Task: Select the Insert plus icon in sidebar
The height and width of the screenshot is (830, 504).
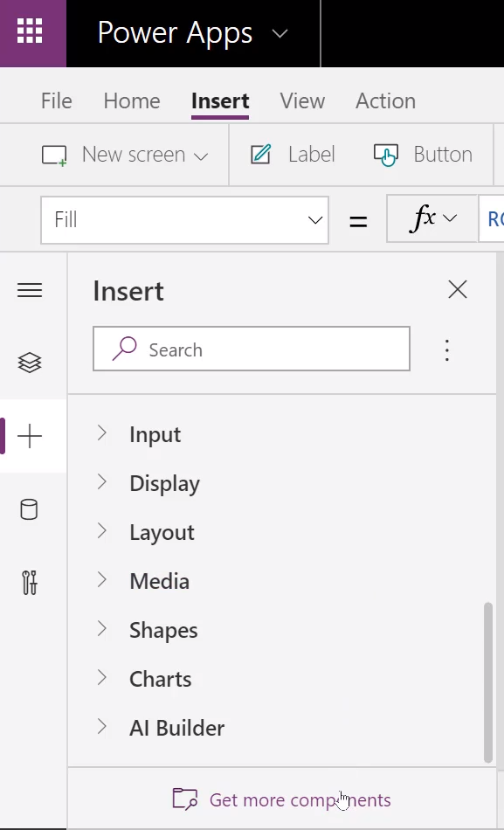Action: [30, 436]
